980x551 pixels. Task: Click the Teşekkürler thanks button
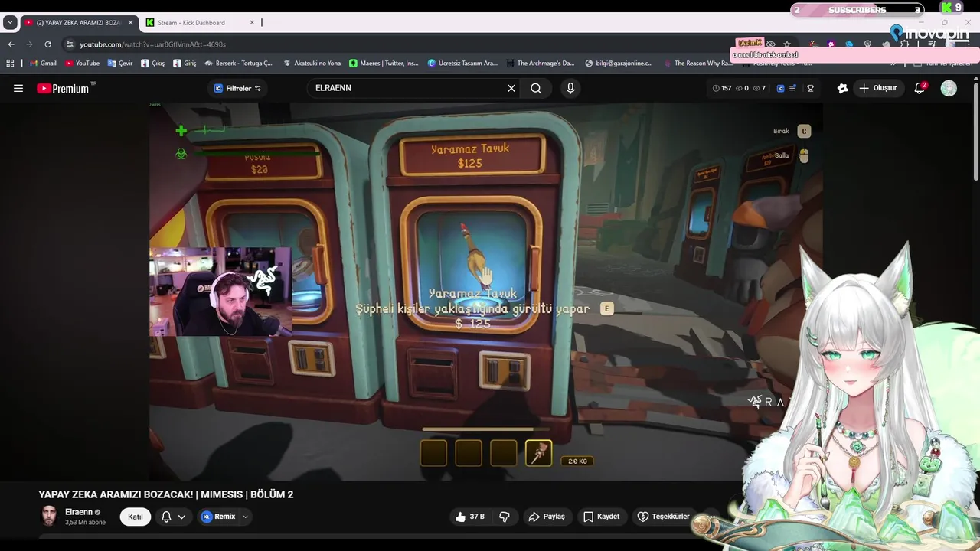[664, 517]
